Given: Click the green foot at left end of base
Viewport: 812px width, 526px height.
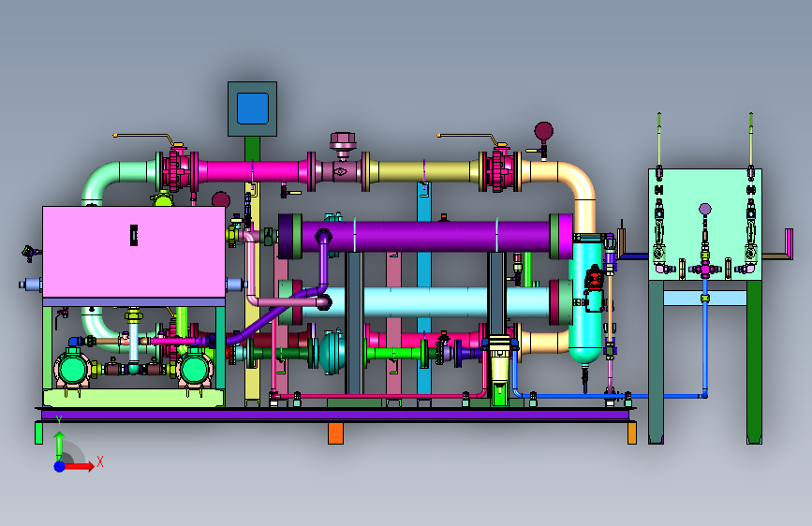Looking at the screenshot, I should [x=38, y=433].
